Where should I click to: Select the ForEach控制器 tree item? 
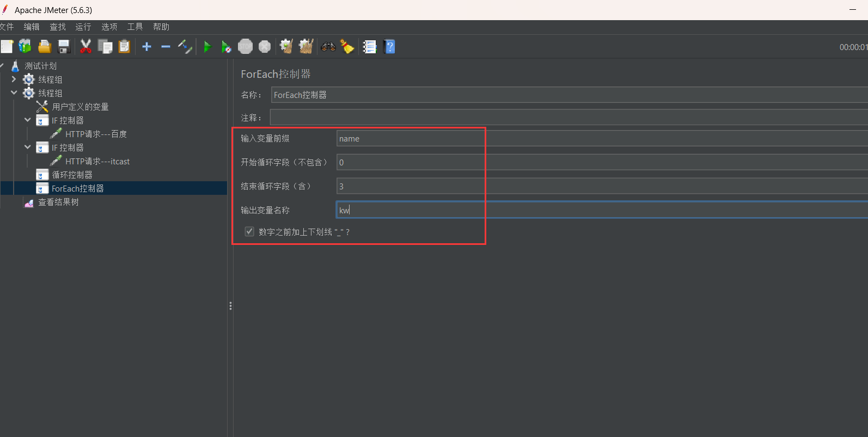coord(77,188)
